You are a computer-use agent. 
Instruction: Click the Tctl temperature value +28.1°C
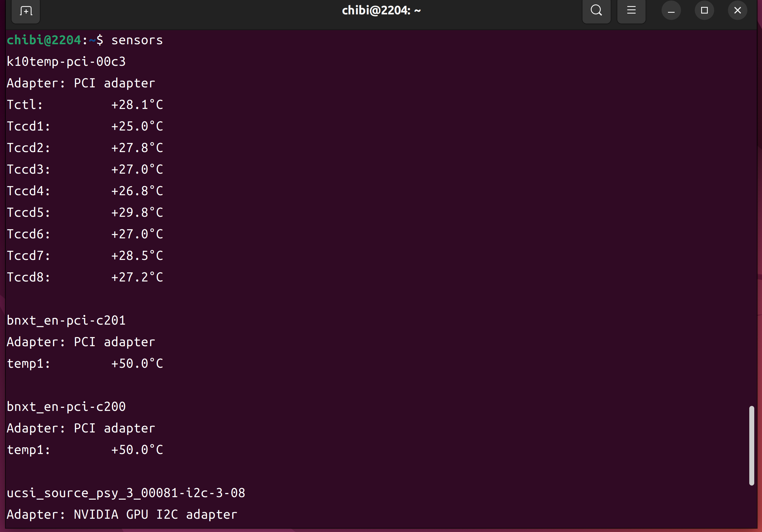[x=137, y=105]
